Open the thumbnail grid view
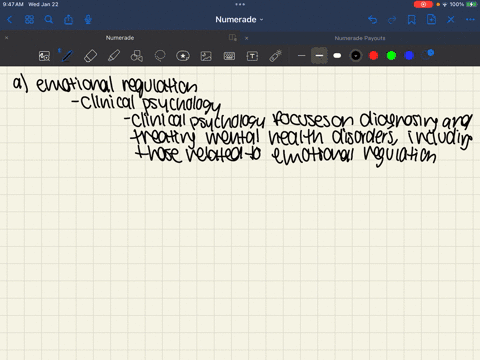 coord(29,20)
